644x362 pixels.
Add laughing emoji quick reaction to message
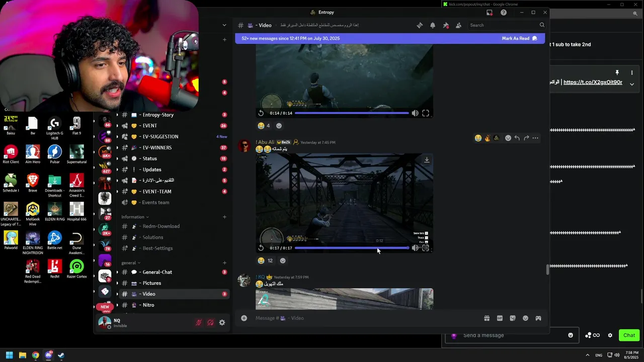[478, 138]
